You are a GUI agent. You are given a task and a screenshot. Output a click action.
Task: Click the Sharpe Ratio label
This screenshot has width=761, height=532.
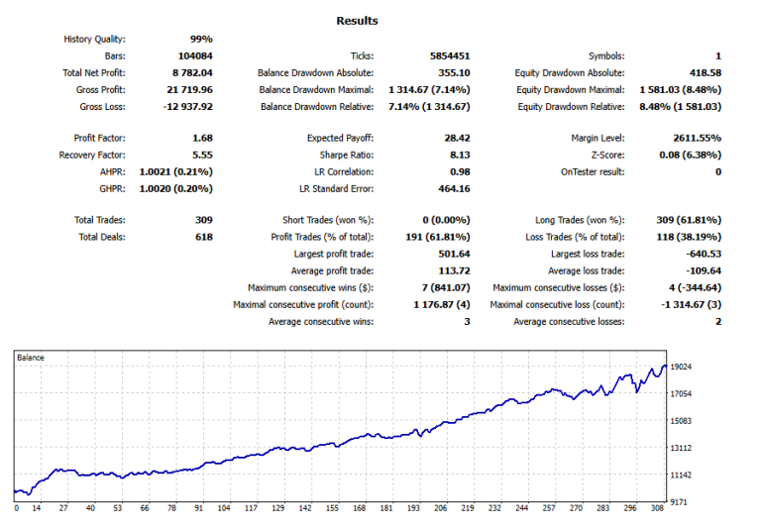(347, 156)
